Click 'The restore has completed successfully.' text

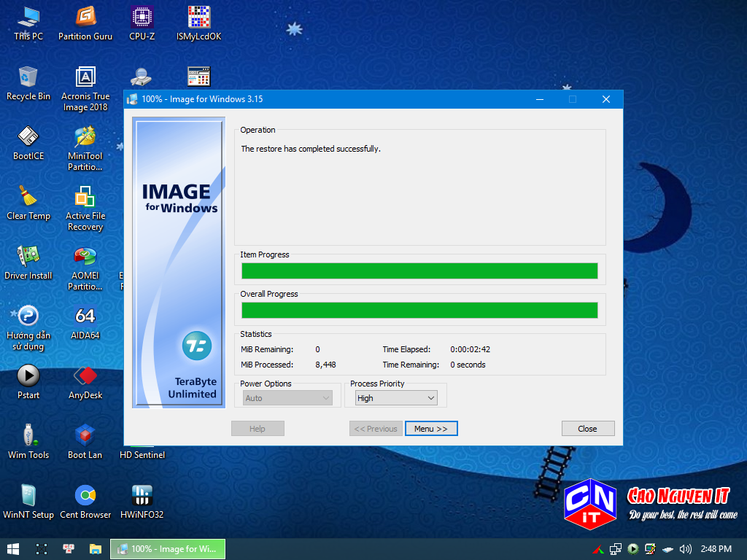point(311,149)
